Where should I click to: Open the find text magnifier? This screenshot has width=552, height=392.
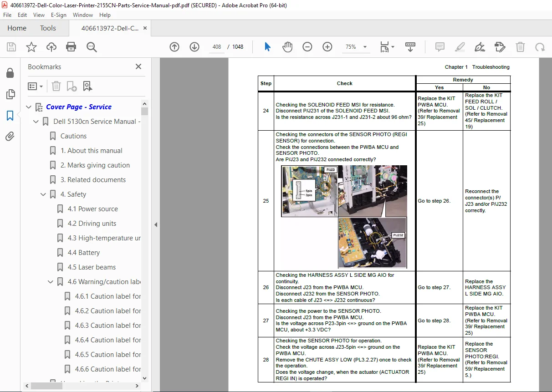(x=92, y=47)
